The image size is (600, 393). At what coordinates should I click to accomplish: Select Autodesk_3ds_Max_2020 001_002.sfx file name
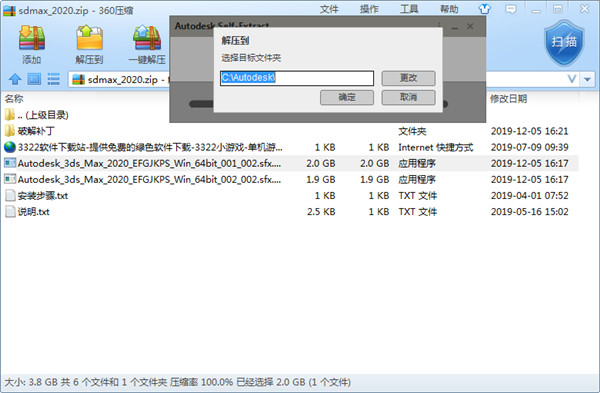pyautogui.click(x=149, y=163)
